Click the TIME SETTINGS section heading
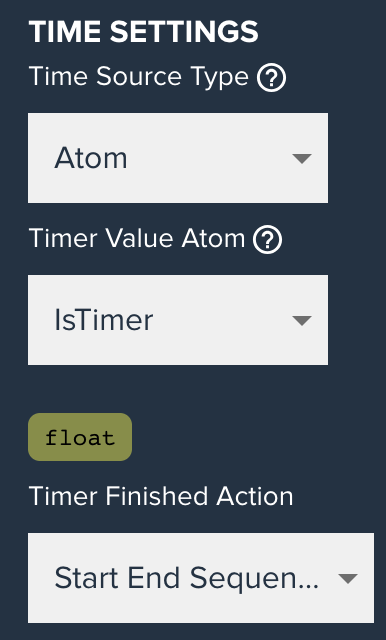Viewport: 386px width, 640px height. click(144, 32)
